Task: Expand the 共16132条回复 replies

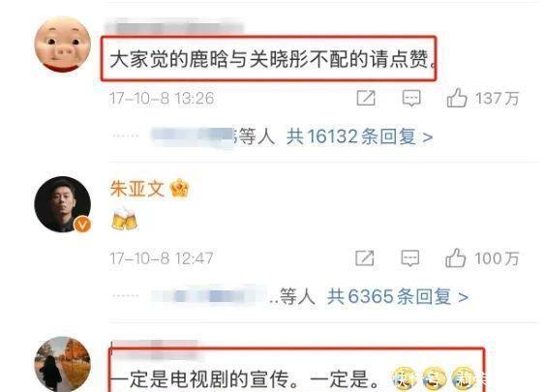Action: point(359,136)
